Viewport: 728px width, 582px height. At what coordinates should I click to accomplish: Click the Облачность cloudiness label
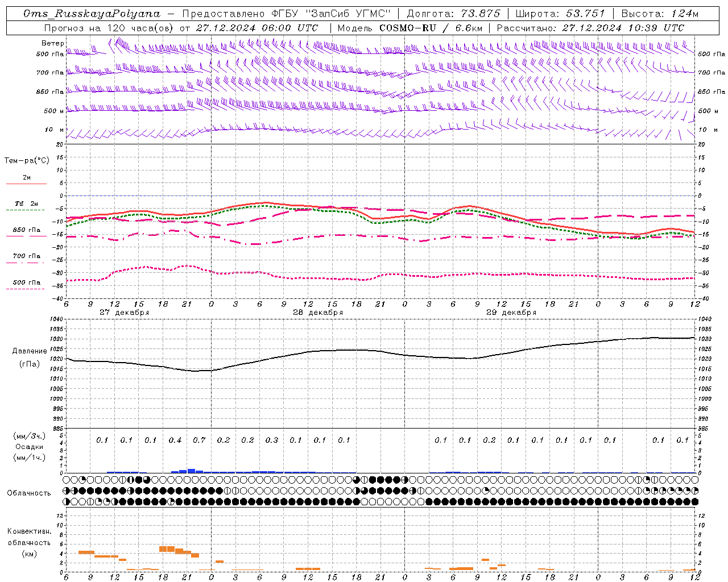coord(29,493)
